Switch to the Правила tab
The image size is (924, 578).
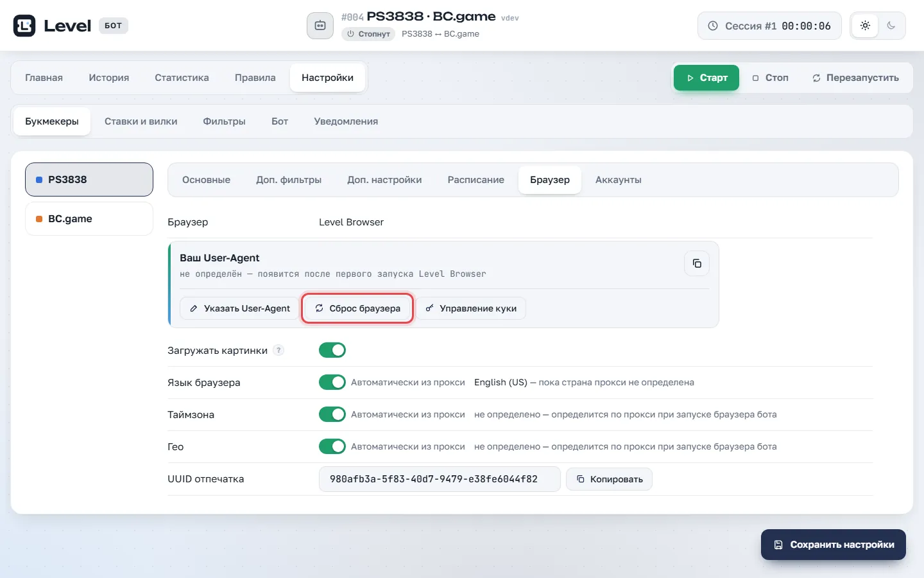[255, 78]
